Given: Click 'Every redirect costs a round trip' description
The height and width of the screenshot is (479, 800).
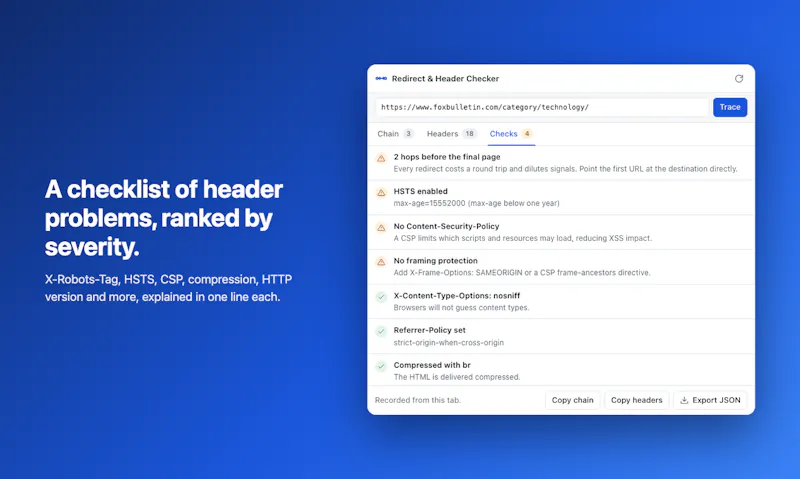Looking at the screenshot, I should tap(565, 169).
